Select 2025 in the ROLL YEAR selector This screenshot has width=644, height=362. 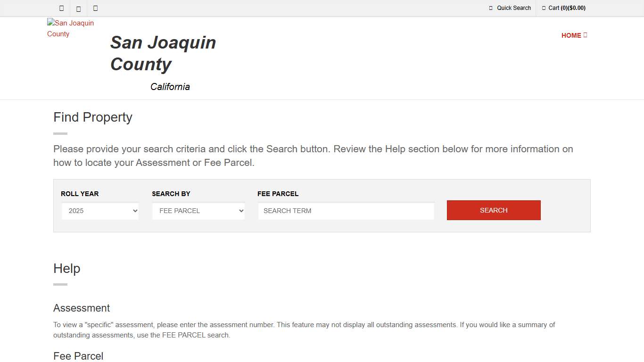tap(100, 211)
